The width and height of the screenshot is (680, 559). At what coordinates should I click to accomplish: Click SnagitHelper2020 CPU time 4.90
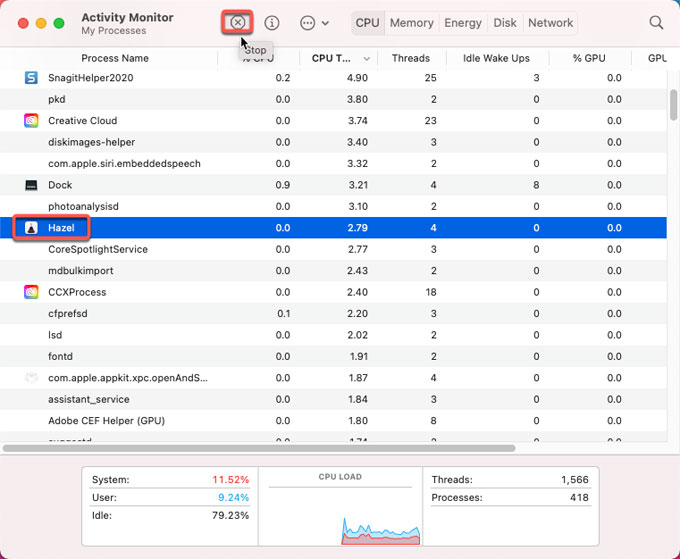click(x=357, y=78)
